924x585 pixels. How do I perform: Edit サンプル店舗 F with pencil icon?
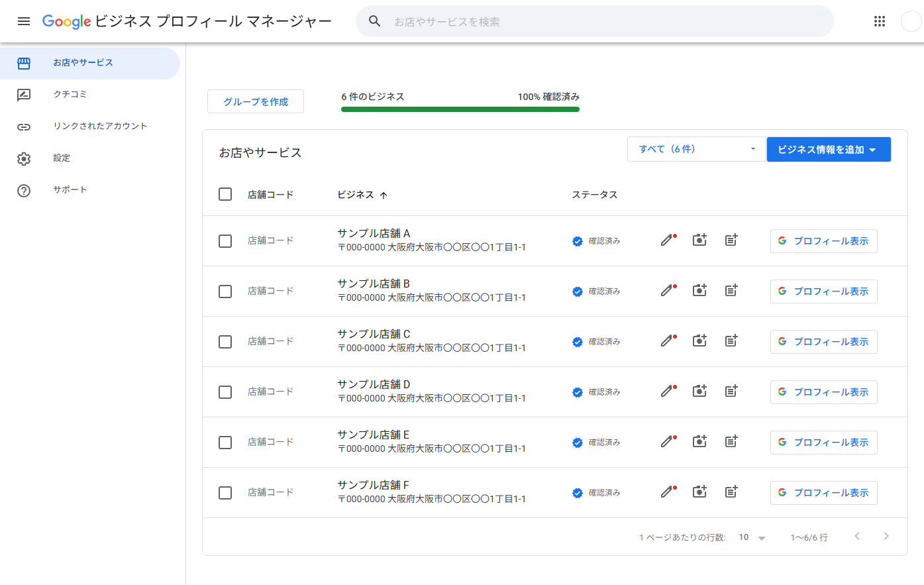tap(668, 492)
